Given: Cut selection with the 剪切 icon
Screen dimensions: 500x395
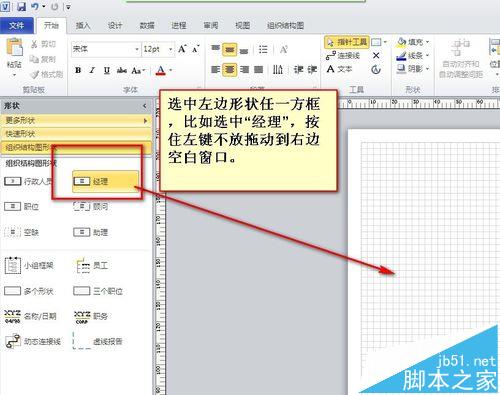Looking at the screenshot, I should click(x=43, y=44).
